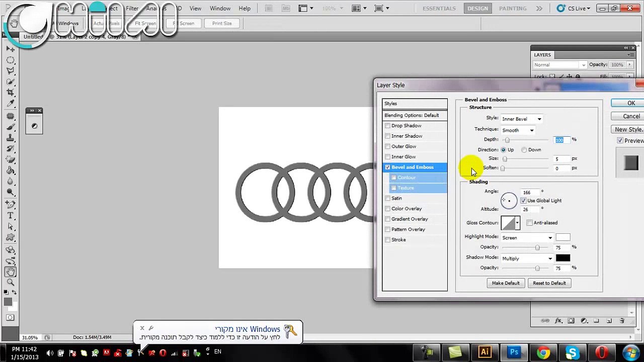Image resolution: width=644 pixels, height=362 pixels.
Task: Click the Depth slider track
Action: [x=526, y=140]
